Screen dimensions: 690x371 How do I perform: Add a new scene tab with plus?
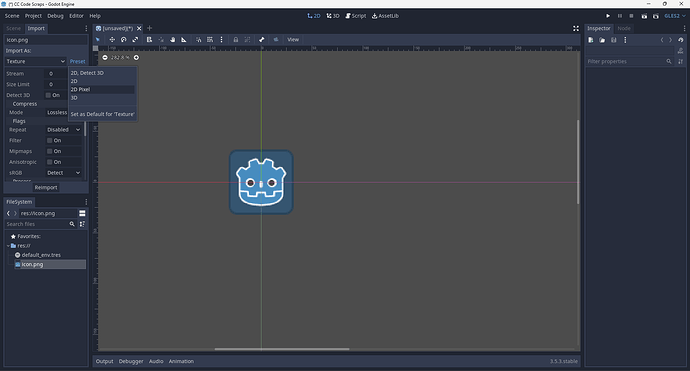149,28
